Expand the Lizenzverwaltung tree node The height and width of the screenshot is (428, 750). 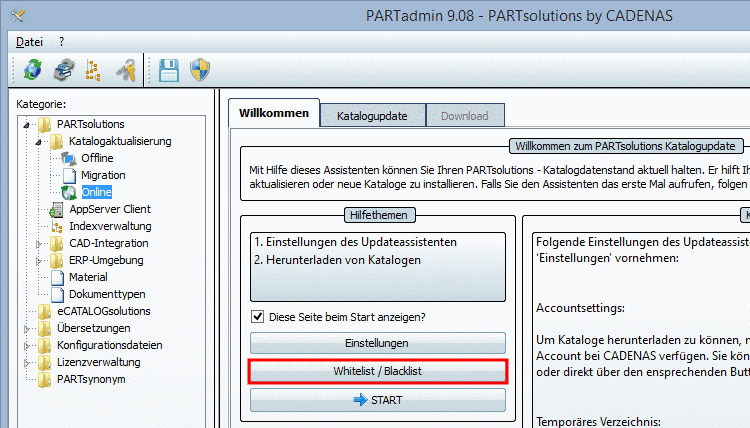[x=27, y=363]
